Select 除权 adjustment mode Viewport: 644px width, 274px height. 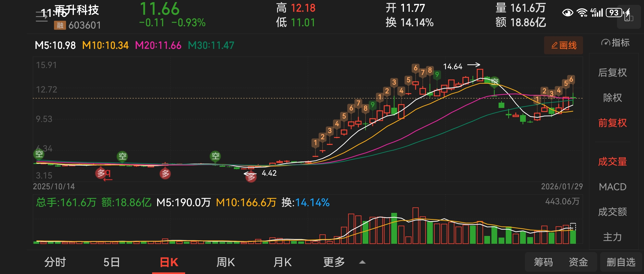[612, 98]
